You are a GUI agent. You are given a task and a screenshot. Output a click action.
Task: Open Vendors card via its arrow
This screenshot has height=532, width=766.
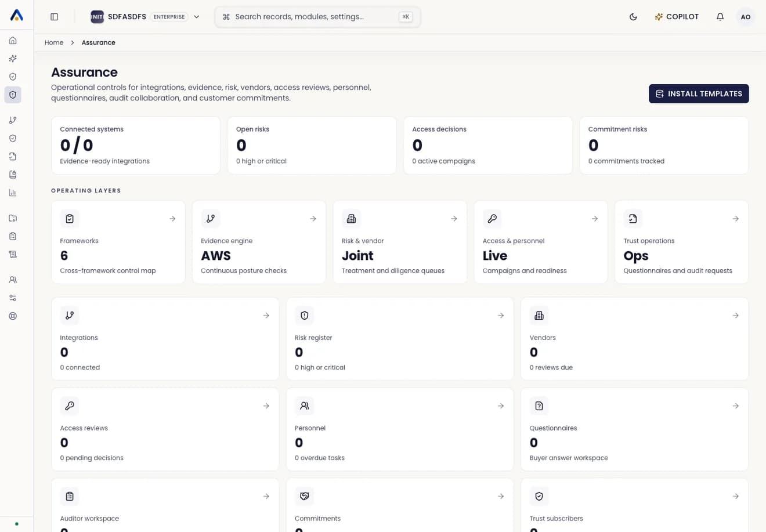click(735, 316)
